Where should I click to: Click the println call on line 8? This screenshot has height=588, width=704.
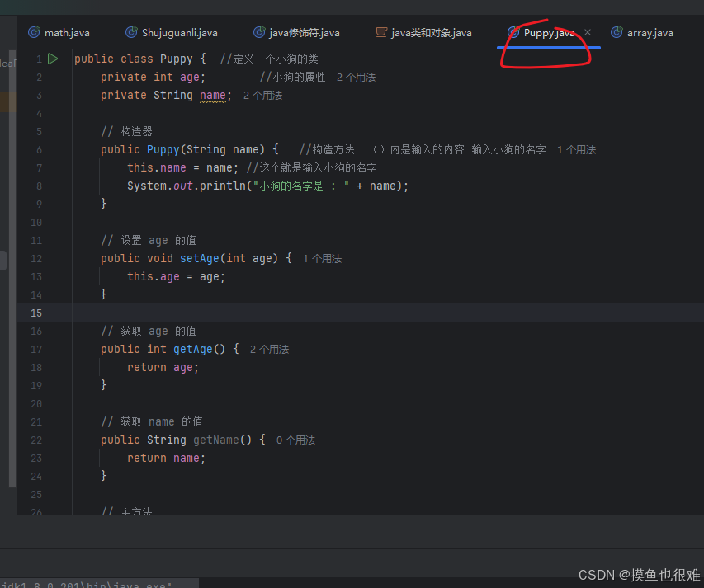[x=223, y=186]
